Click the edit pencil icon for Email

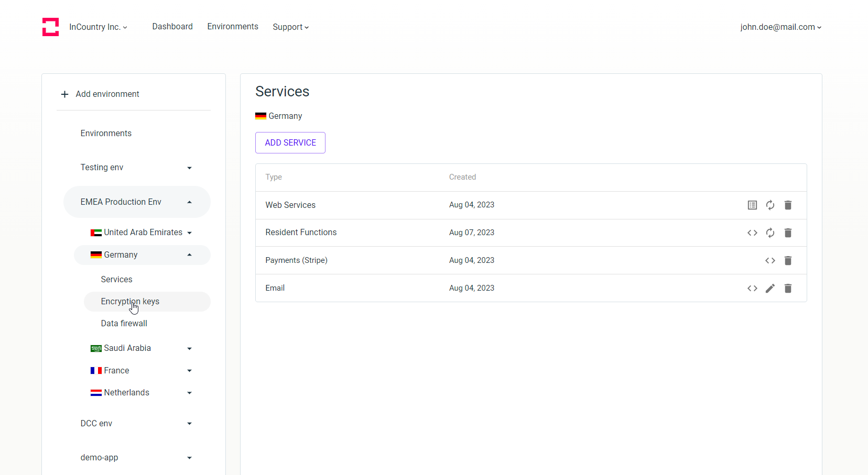click(770, 288)
